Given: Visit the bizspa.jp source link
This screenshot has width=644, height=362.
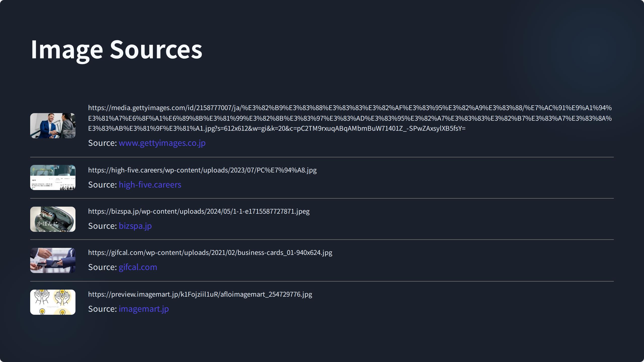Looking at the screenshot, I should [135, 226].
